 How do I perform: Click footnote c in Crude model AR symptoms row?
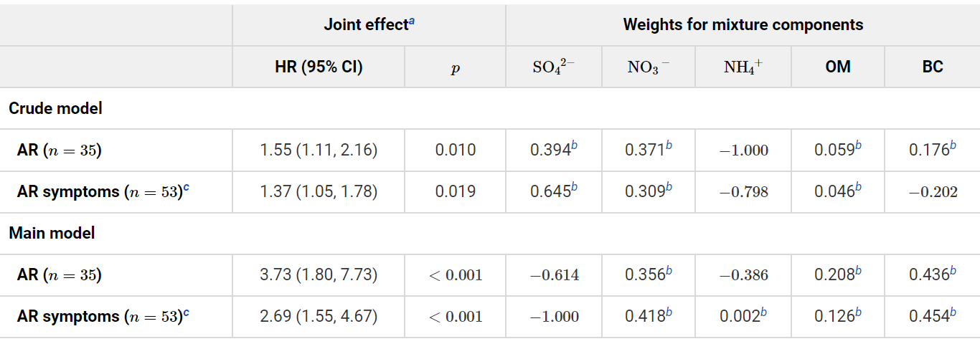187,188
